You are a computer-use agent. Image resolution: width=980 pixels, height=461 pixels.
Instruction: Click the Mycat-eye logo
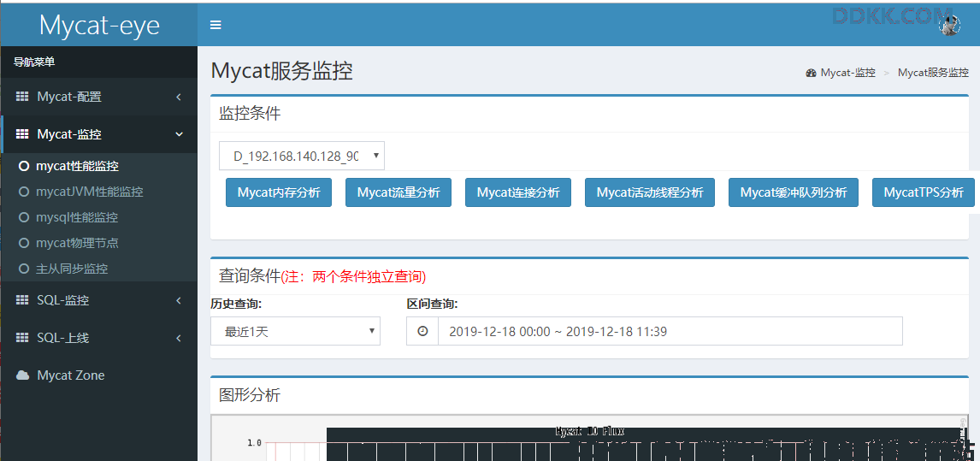98,25
